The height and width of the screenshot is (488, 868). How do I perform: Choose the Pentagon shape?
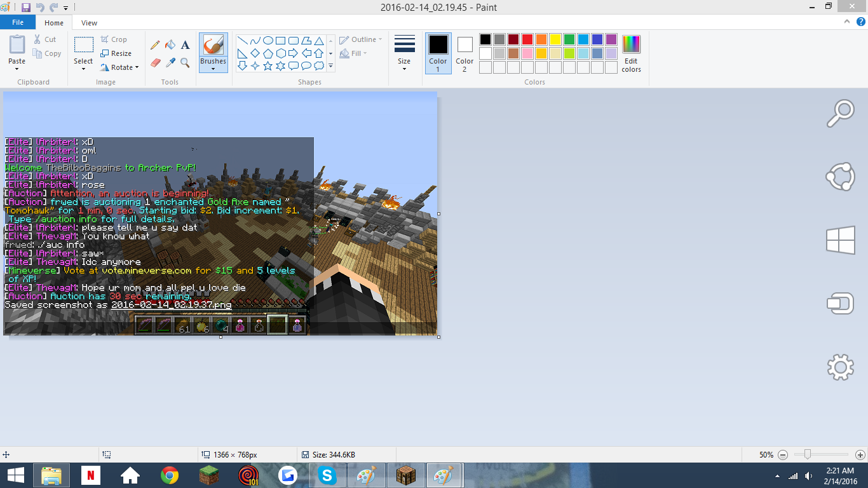tap(268, 53)
